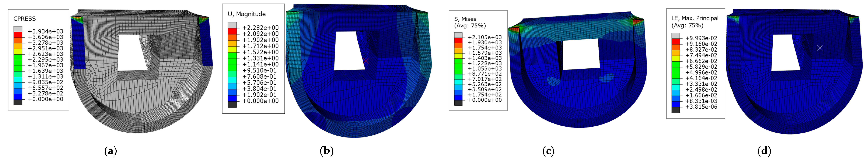Image resolution: width=868 pixels, height=160 pixels.
Task: Select the yellow swatch in S Mises legend
Action: pyautogui.click(x=458, y=56)
